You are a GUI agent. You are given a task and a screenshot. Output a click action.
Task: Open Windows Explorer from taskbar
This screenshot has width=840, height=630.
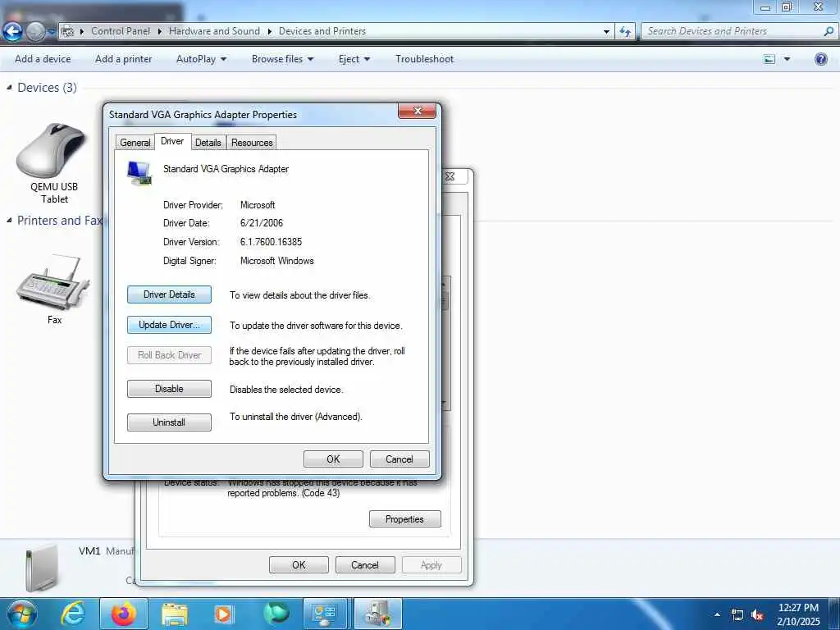tap(175, 614)
